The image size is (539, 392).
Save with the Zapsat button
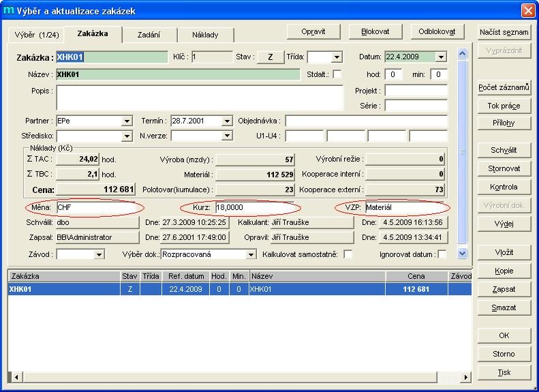click(504, 290)
